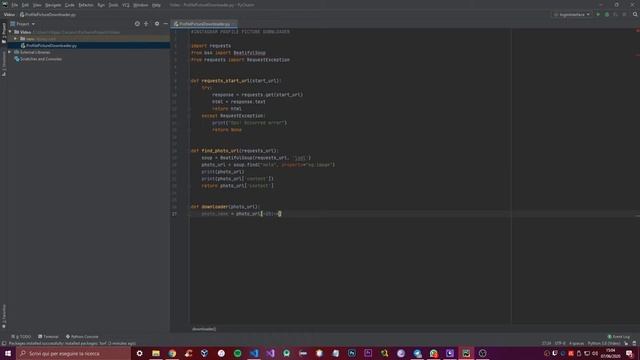Click the red error stripe mark at top of scrollbar
The height and width of the screenshot is (360, 640).
[637, 31]
